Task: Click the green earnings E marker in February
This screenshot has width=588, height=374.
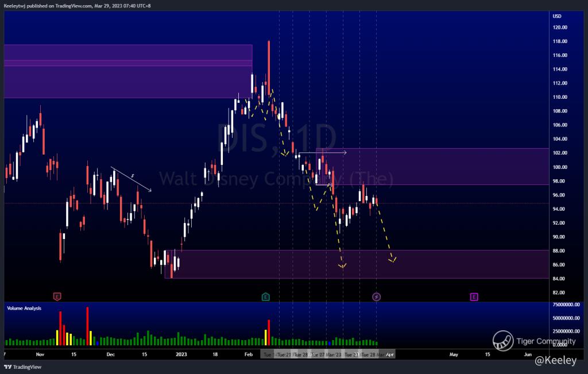Action: [265, 296]
